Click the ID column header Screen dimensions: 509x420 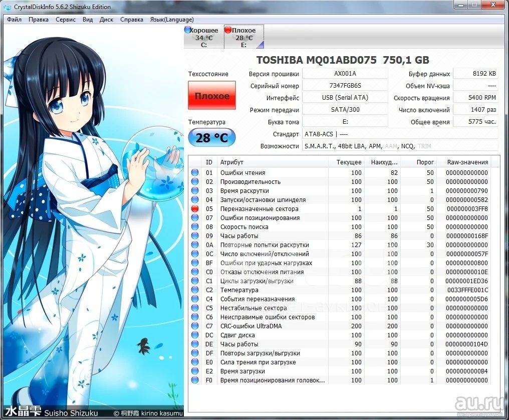click(x=209, y=162)
